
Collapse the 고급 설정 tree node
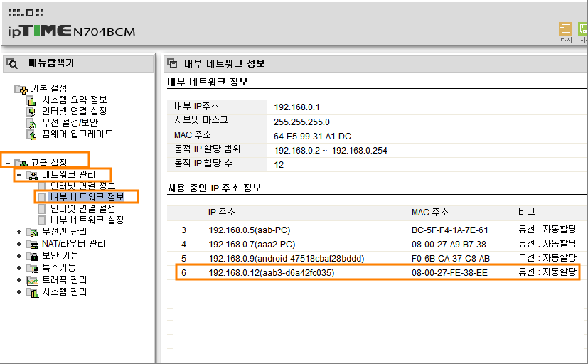tap(8, 163)
